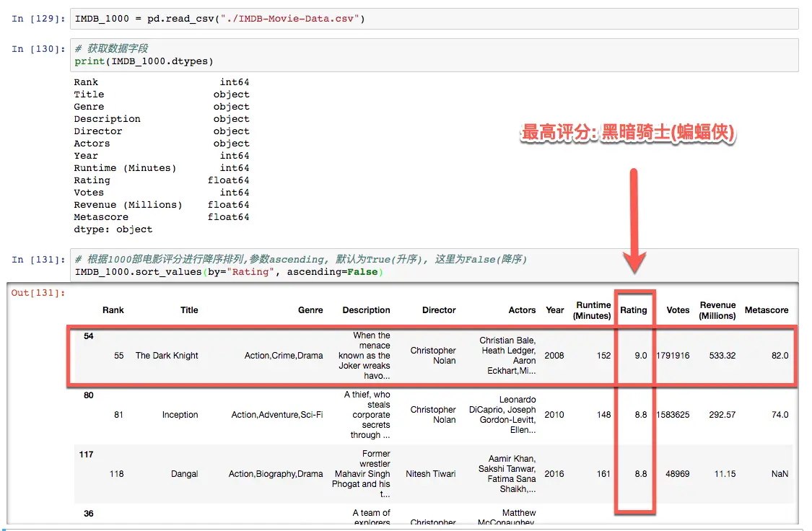Click the Runtime (Minutes) column header

593,310
